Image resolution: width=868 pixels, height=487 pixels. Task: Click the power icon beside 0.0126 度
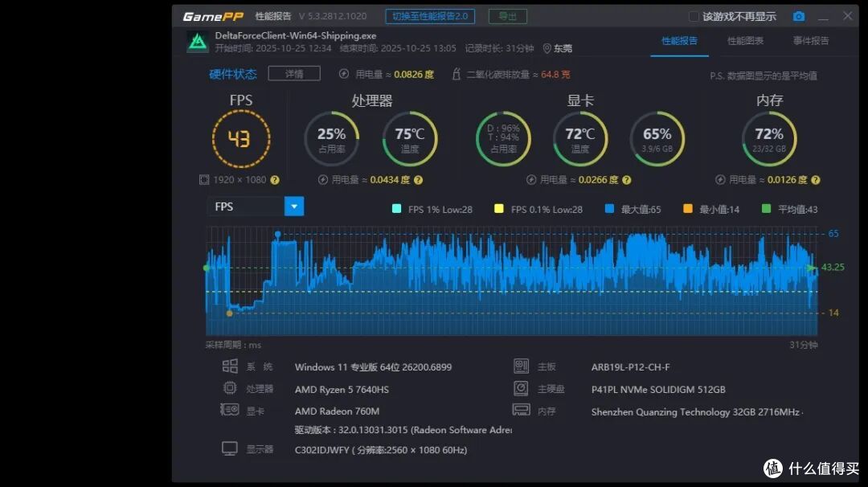(720, 180)
